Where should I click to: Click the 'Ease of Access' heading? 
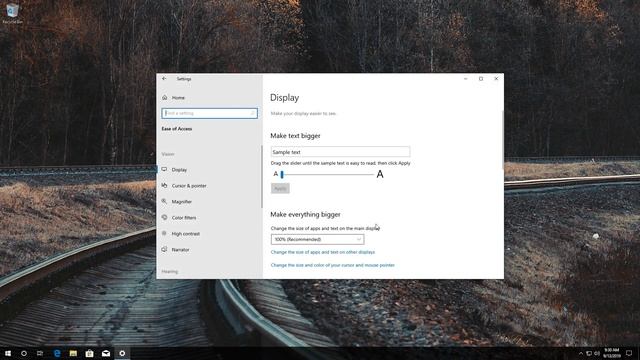pyautogui.click(x=177, y=129)
